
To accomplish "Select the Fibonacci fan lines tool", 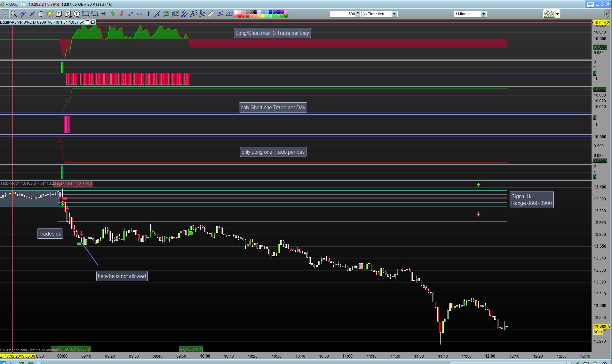I will pos(193,14).
